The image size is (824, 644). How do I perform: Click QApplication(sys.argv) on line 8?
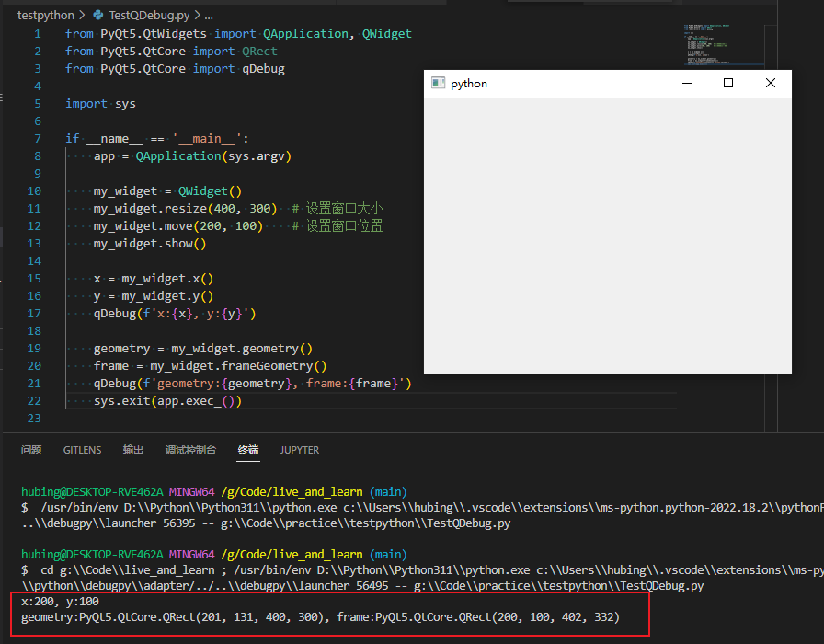[x=213, y=156]
